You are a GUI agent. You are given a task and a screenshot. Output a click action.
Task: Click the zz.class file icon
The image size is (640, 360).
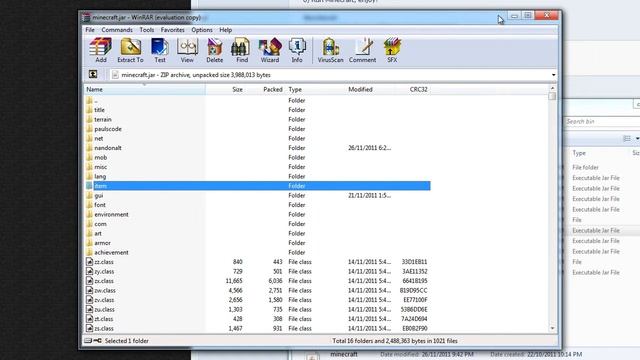(x=89, y=262)
